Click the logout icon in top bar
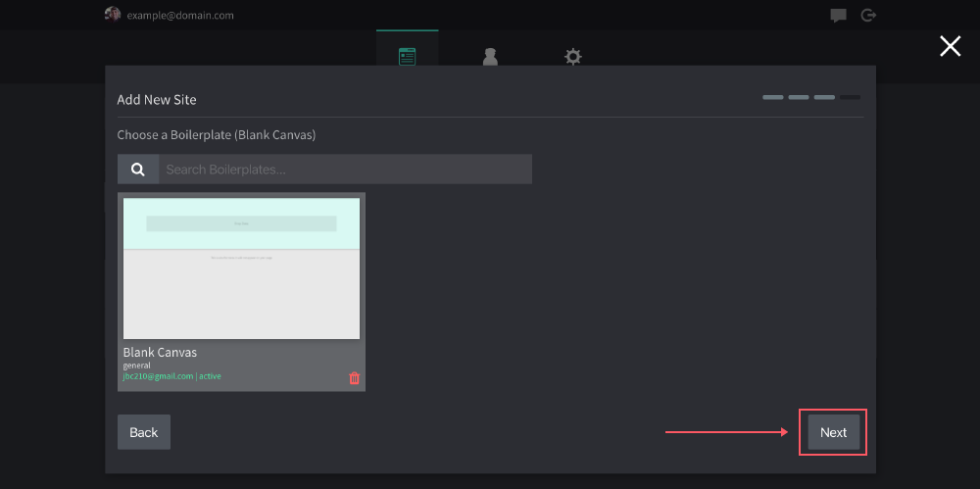The height and width of the screenshot is (489, 980). [x=867, y=15]
